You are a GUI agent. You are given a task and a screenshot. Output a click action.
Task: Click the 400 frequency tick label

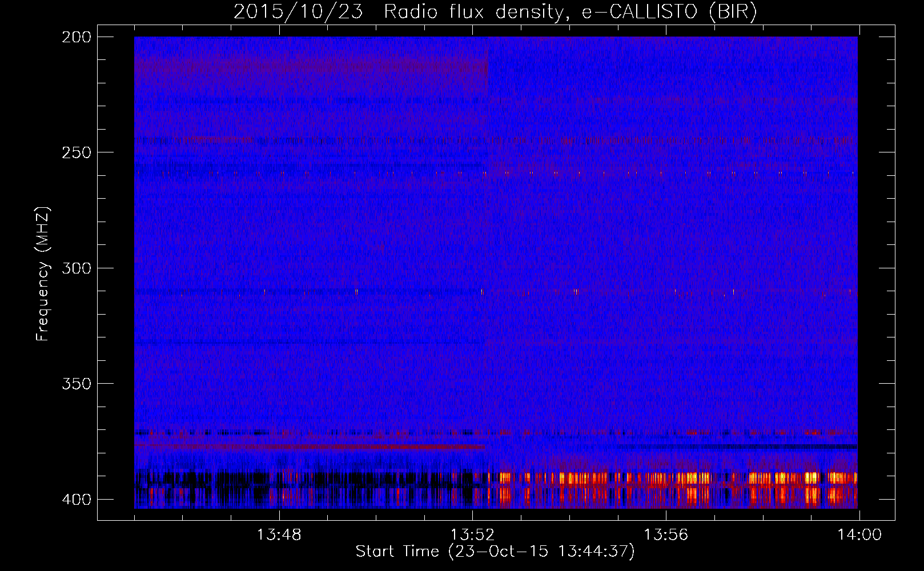77,500
